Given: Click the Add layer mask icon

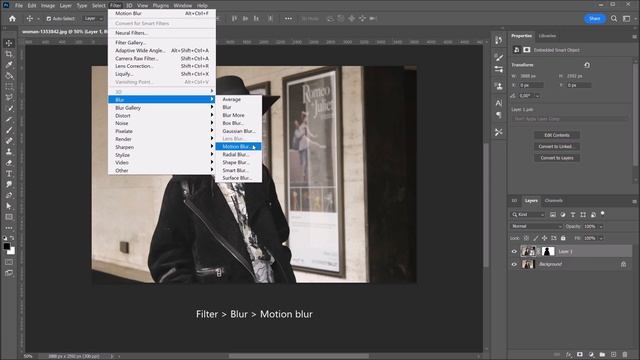Looking at the screenshot, I should 580,355.
